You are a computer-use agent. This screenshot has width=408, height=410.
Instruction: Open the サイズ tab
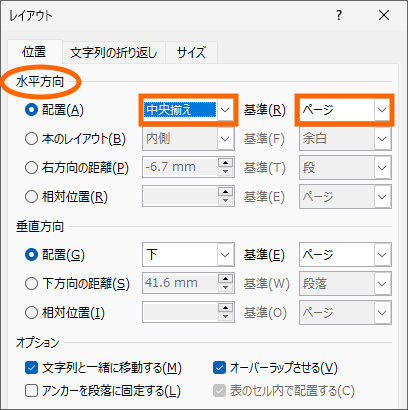[191, 53]
